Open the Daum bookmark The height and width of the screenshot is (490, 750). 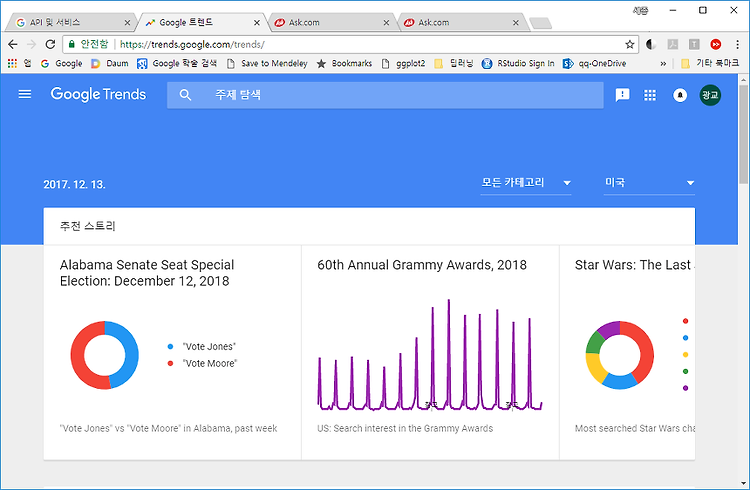tap(110, 63)
